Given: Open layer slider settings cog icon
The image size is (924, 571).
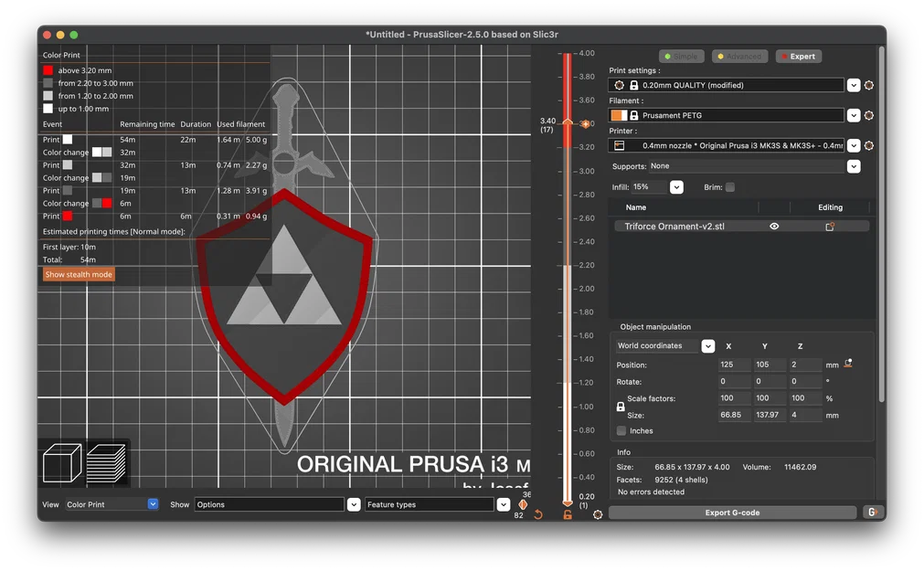Looking at the screenshot, I should [598, 514].
